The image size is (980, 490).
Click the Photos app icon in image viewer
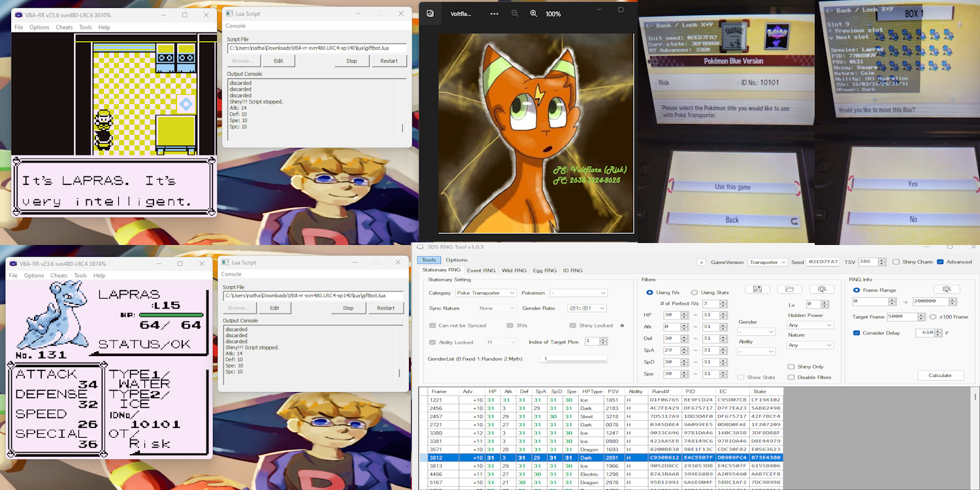click(430, 14)
